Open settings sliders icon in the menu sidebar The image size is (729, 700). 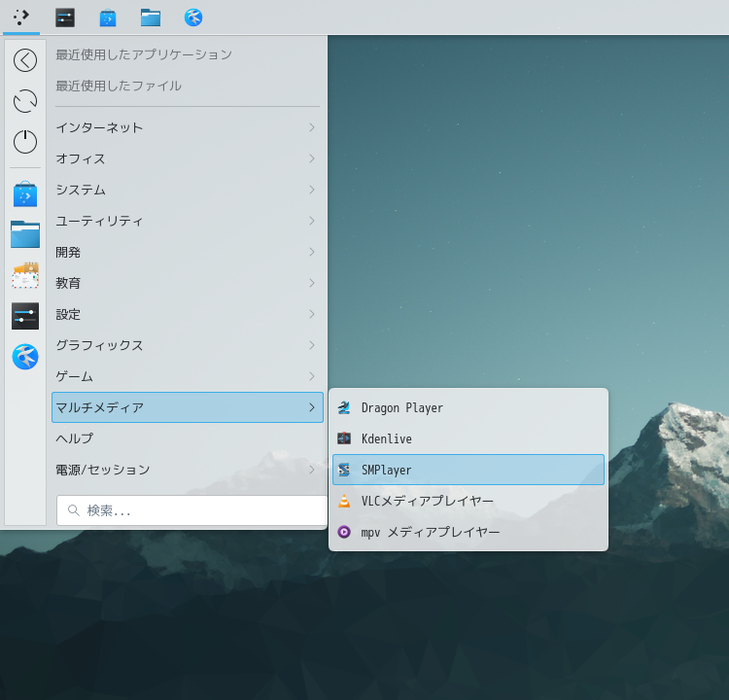(x=25, y=316)
